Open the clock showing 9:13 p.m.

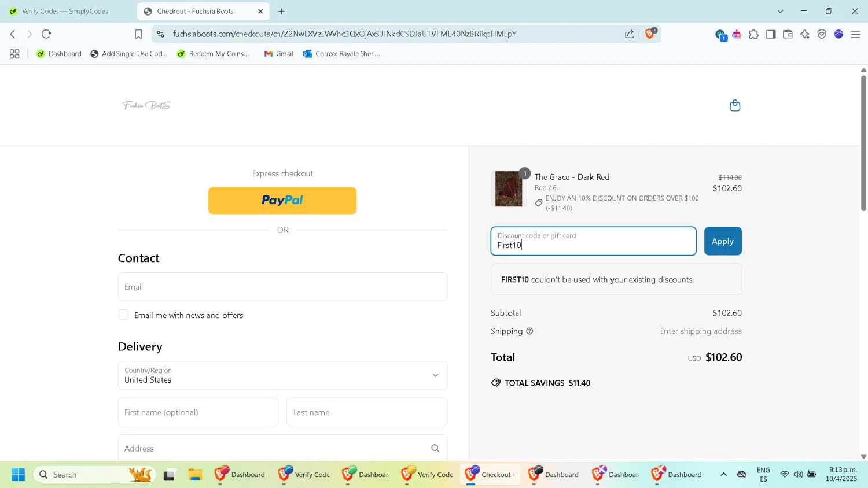coord(843,474)
